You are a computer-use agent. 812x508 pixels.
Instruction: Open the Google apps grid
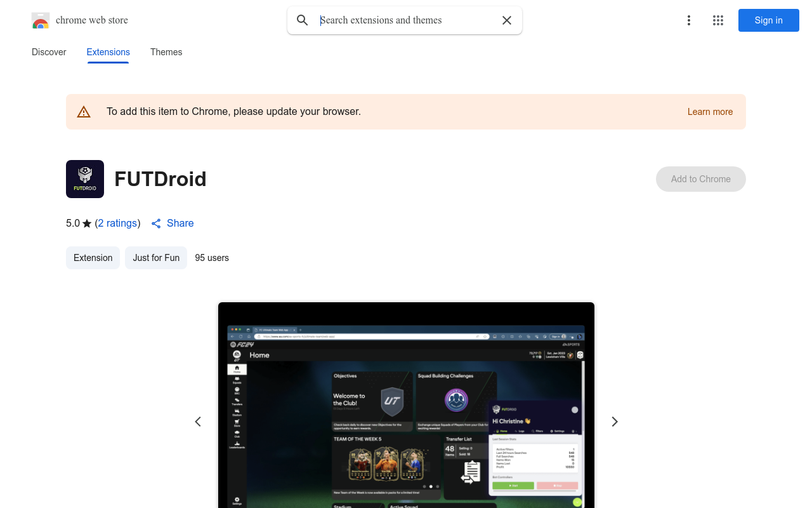click(718, 20)
